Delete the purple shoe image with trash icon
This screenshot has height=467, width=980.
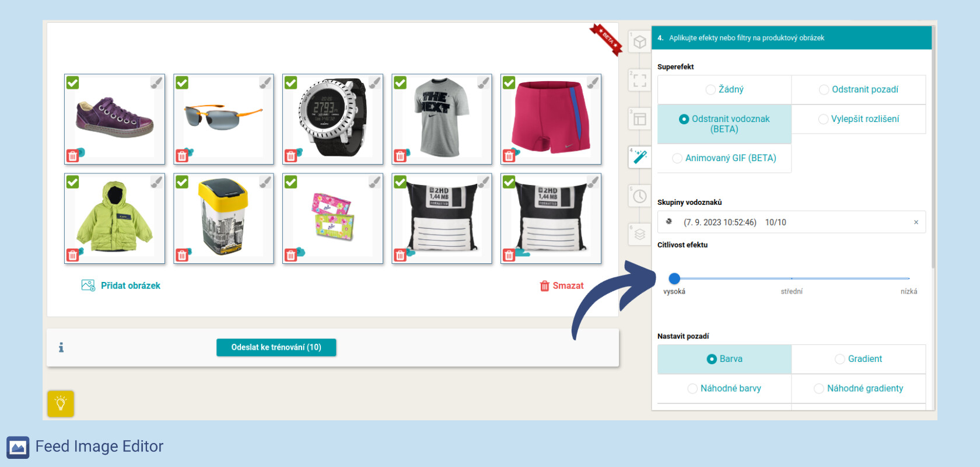[72, 156]
